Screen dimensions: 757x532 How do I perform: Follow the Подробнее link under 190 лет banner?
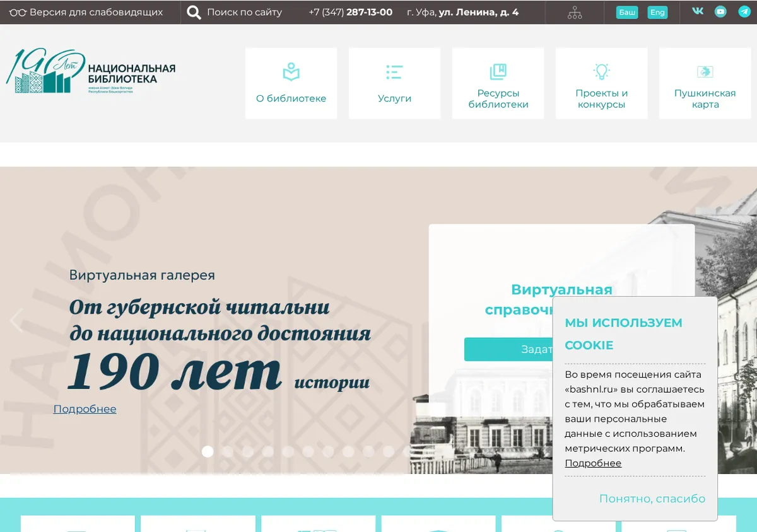(x=85, y=409)
